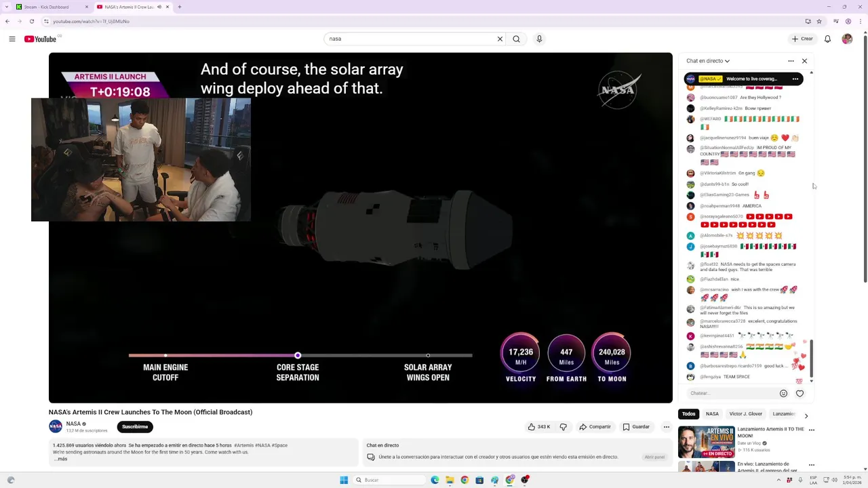
Task: Like the video (343 K)
Action: pyautogui.click(x=539, y=427)
